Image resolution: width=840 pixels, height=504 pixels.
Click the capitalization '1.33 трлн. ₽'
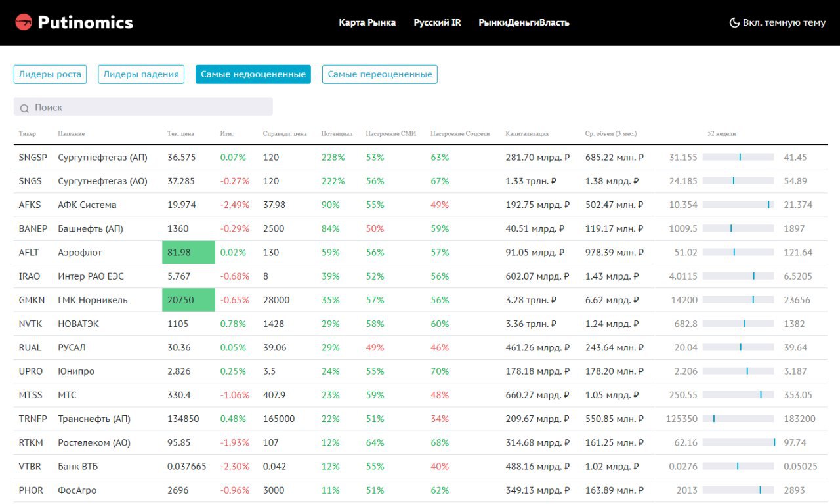click(532, 181)
